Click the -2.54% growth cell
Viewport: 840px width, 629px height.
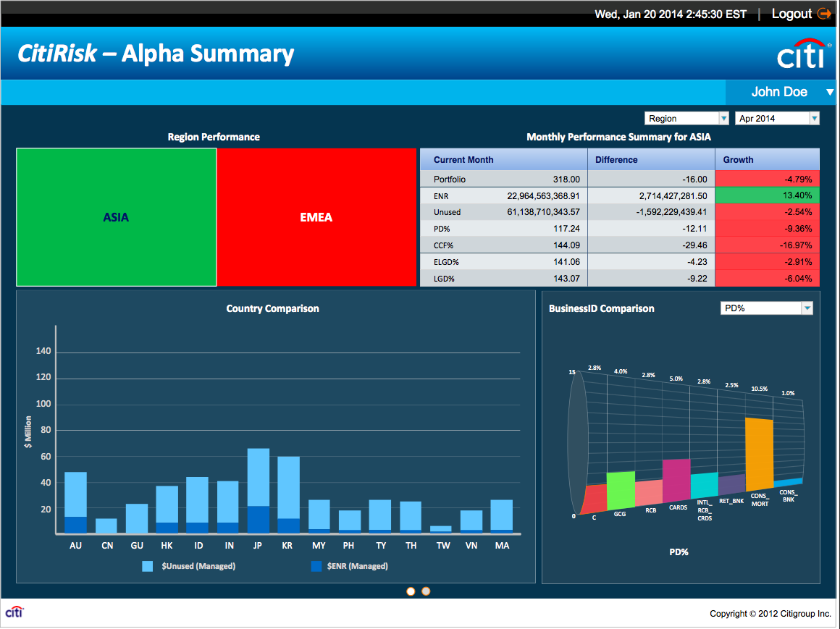coord(767,212)
